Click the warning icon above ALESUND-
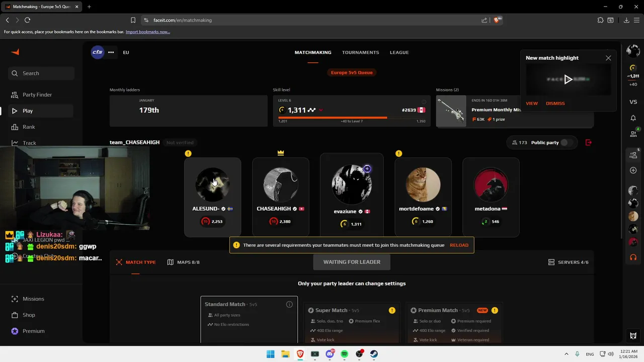This screenshot has width=644, height=362. click(188, 153)
